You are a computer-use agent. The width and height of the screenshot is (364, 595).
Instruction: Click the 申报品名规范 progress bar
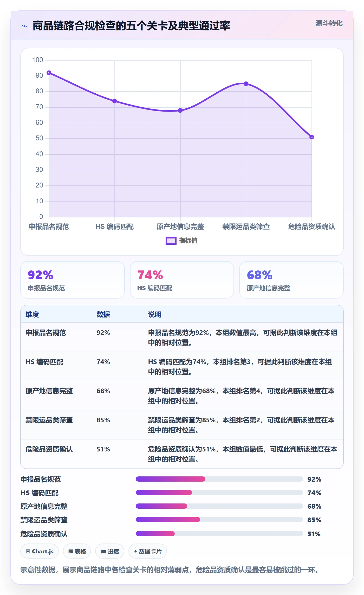(x=219, y=479)
